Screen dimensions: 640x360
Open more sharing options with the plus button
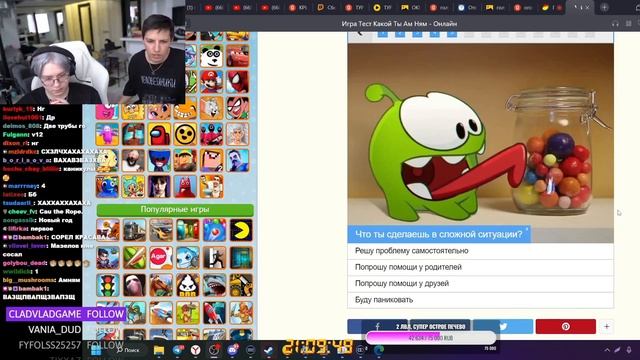pos(607,327)
